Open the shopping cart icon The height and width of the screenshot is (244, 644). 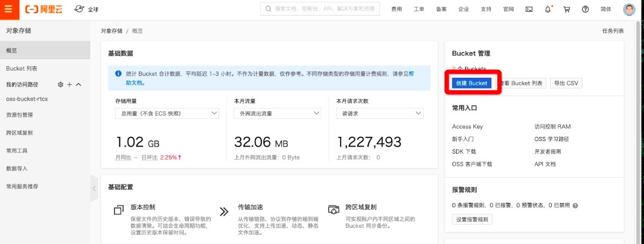click(567, 10)
